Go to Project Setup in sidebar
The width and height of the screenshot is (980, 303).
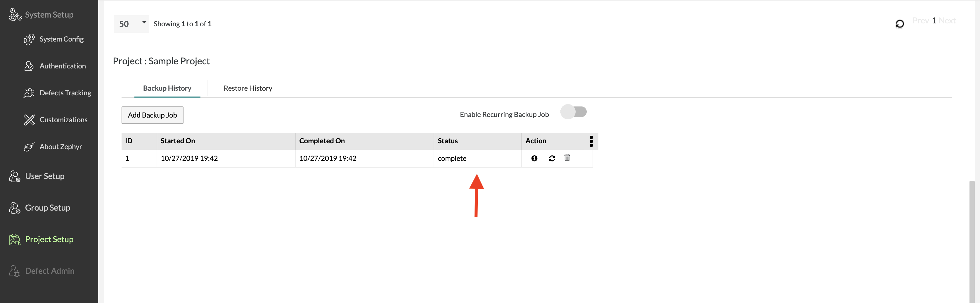pos(49,240)
